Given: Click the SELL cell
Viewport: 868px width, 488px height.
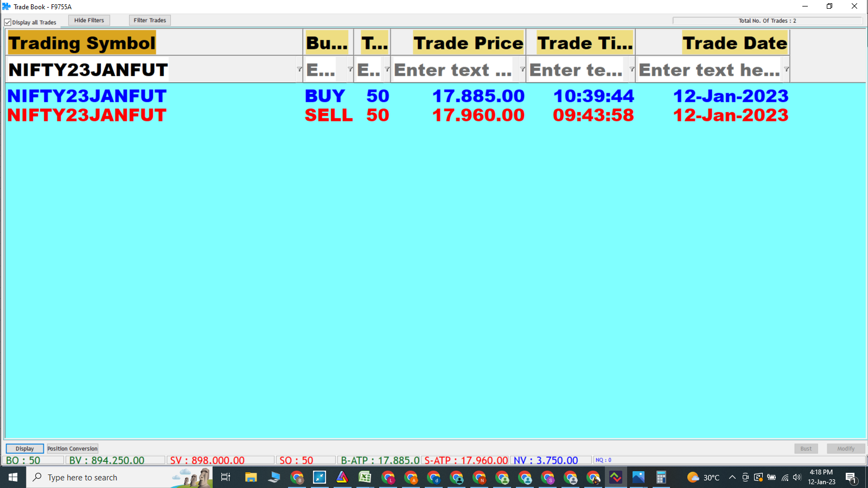Looking at the screenshot, I should 328,115.
